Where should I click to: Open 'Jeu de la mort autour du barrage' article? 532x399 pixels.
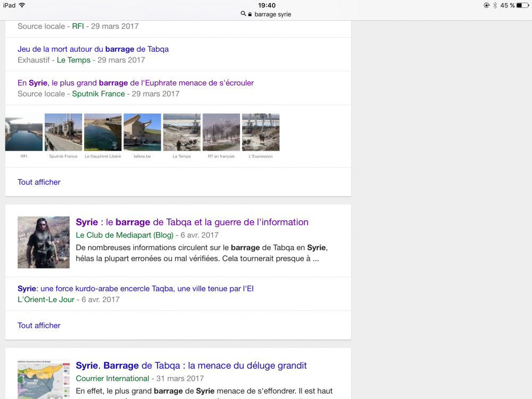93,49
